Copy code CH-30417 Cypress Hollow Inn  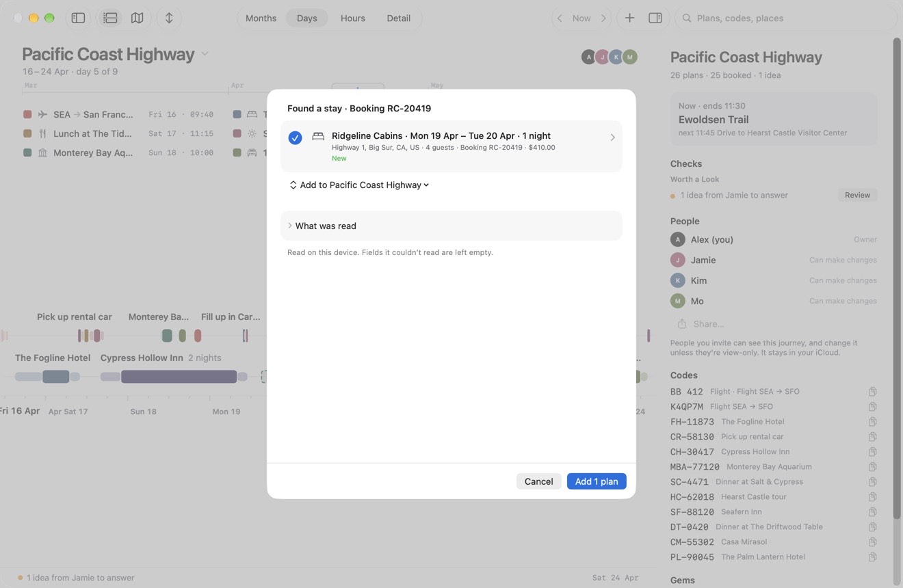pyautogui.click(x=873, y=452)
